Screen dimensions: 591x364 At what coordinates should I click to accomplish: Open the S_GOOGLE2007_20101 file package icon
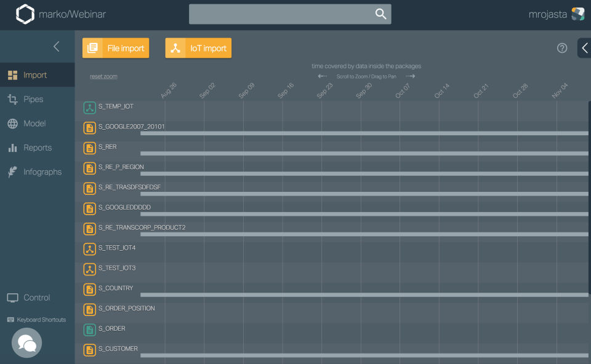click(89, 128)
